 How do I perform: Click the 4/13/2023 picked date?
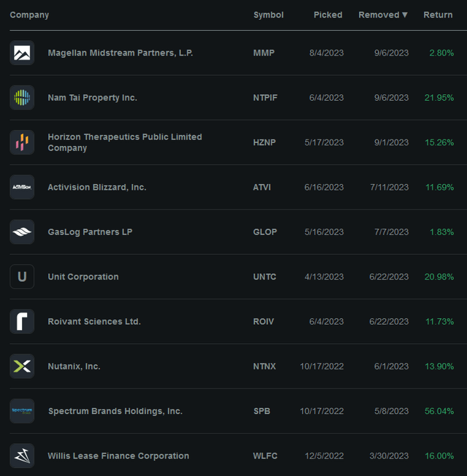[324, 277]
